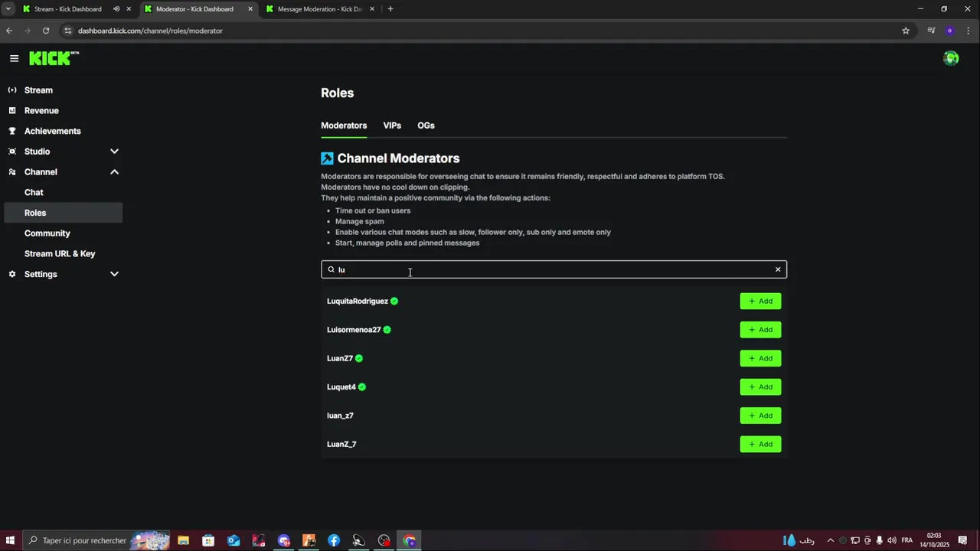Go back in browser history

pos(9,31)
